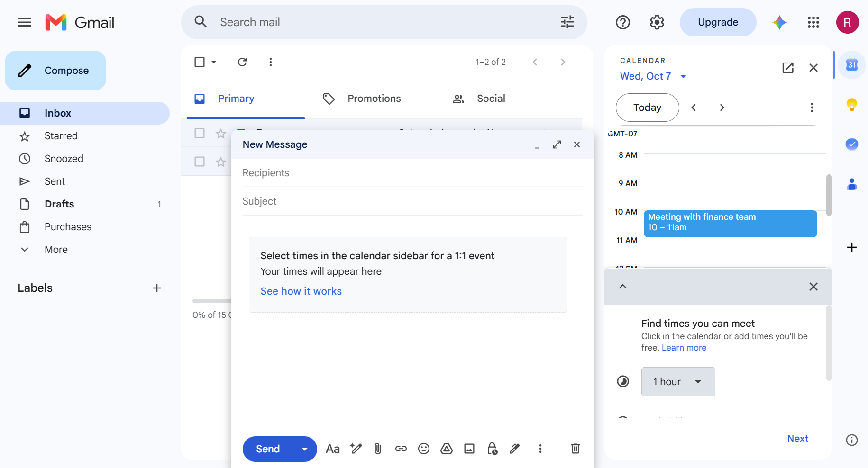Screen dimensions: 868x468
Task: Click the Search mail field
Action: coord(384,22)
